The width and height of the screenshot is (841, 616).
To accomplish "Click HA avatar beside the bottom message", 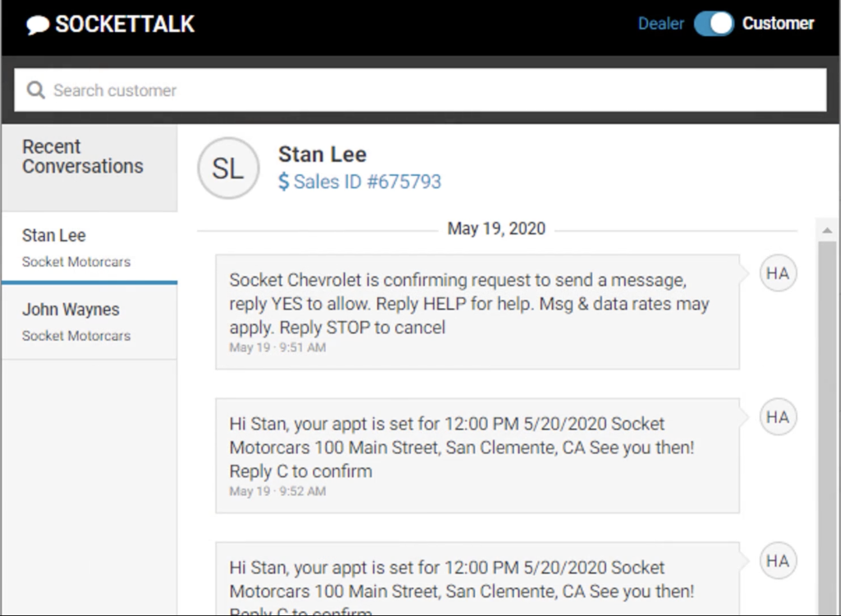I will 778,561.
